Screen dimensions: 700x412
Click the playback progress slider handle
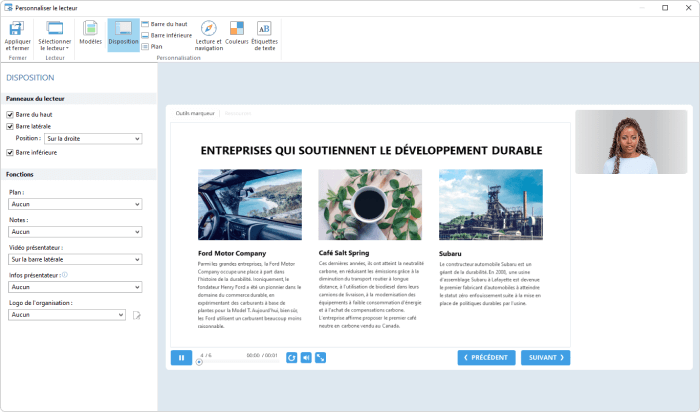click(x=199, y=362)
